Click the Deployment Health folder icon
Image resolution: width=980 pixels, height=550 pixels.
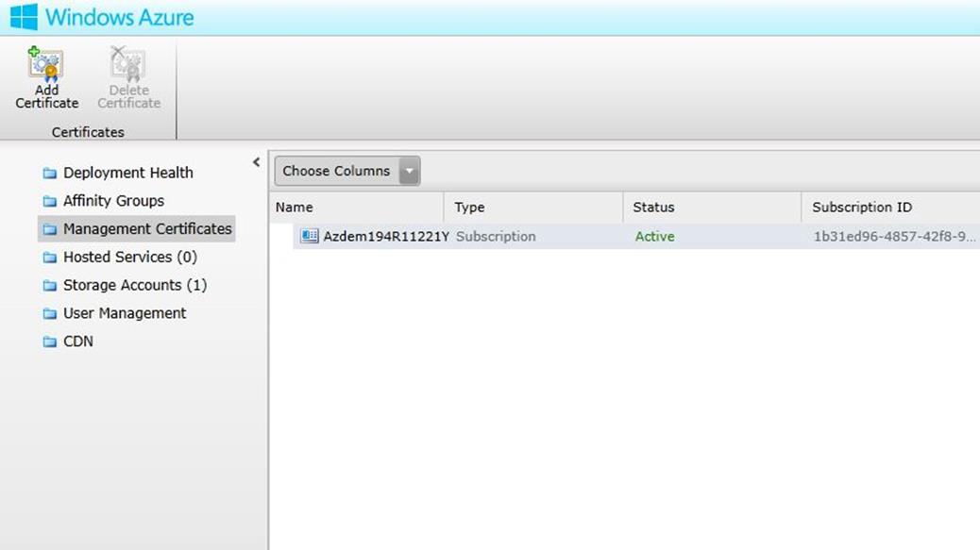(49, 173)
